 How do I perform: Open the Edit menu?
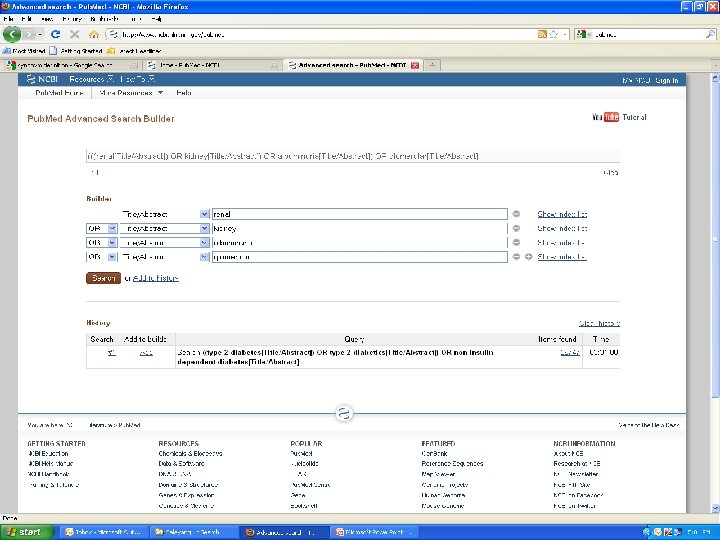(x=26, y=19)
